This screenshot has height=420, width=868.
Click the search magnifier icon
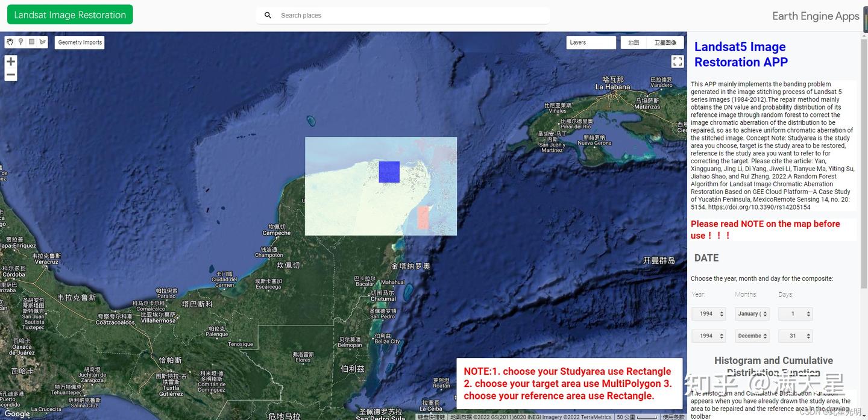(x=268, y=15)
